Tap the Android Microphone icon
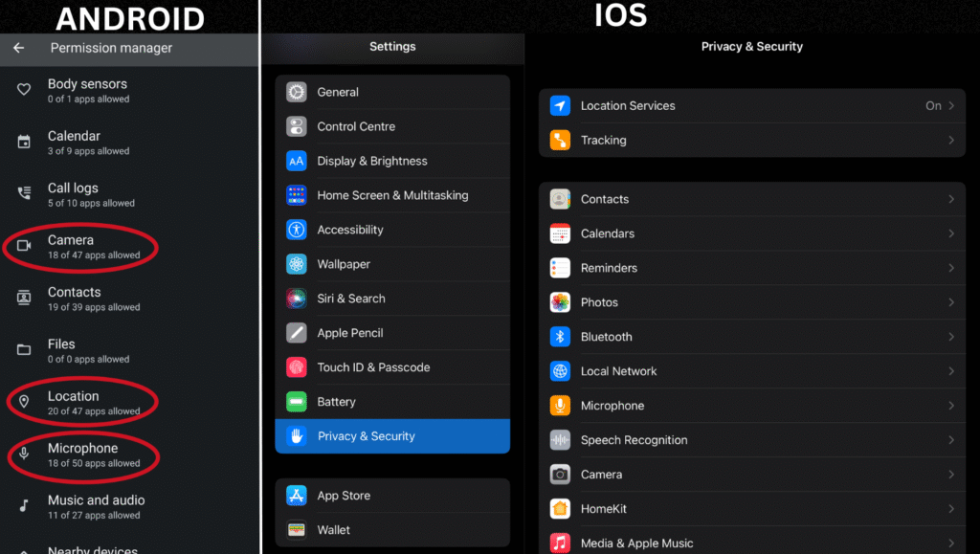The height and width of the screenshot is (554, 980). (x=24, y=454)
